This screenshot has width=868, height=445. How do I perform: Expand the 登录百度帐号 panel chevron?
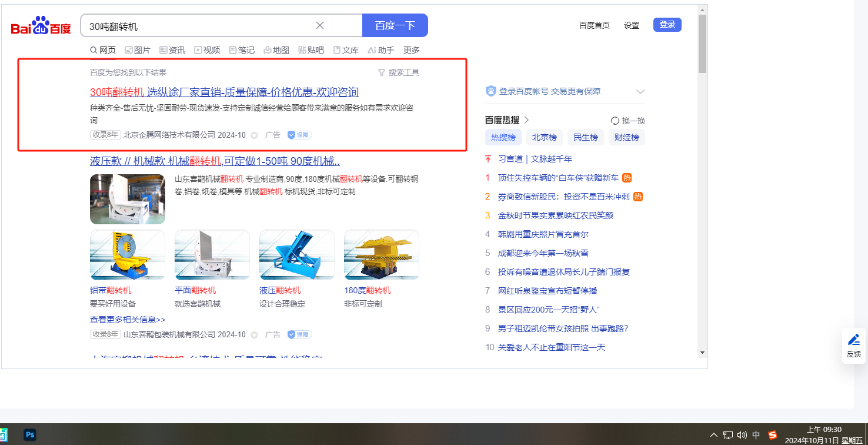coord(640,92)
